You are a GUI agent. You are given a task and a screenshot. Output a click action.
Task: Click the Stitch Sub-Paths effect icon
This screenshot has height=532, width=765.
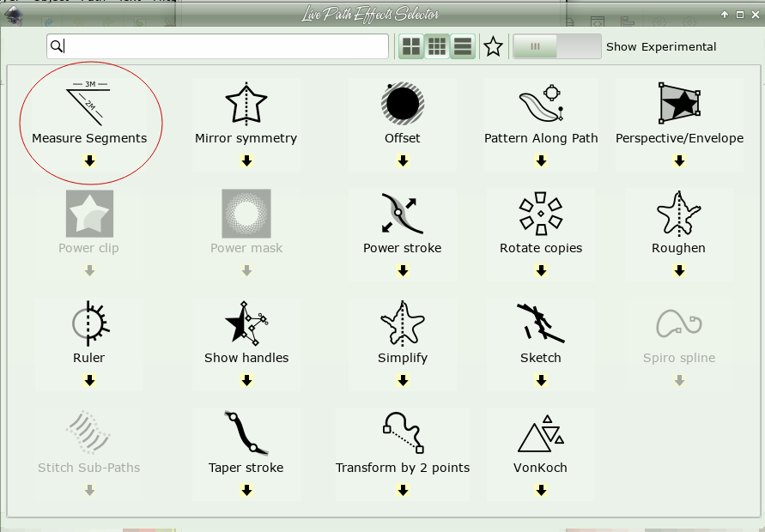tap(88, 432)
